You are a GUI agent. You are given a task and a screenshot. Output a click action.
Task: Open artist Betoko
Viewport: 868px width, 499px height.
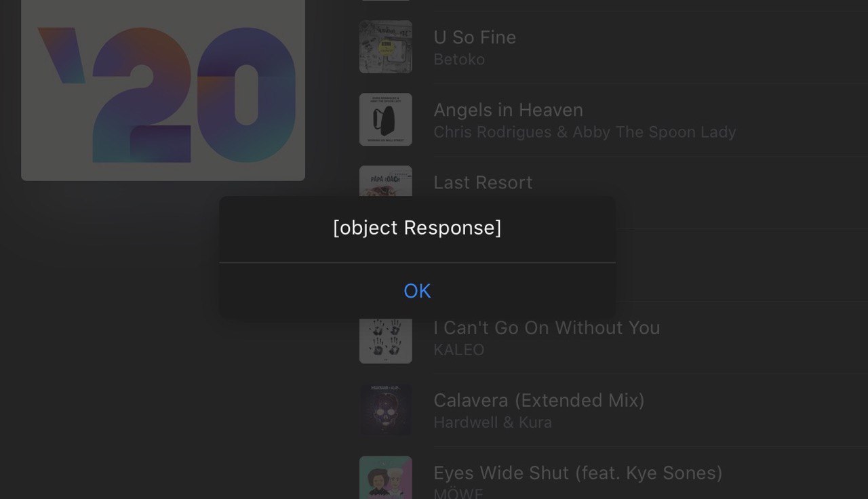[459, 60]
